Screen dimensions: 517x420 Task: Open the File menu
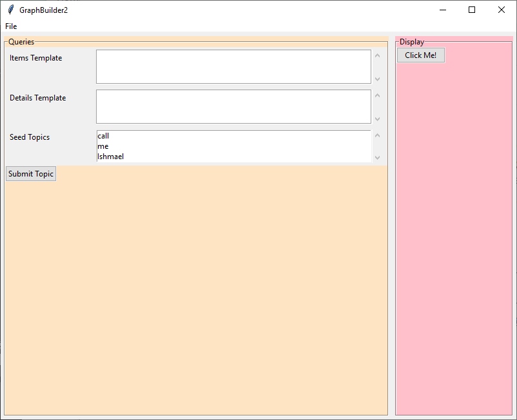pos(11,26)
